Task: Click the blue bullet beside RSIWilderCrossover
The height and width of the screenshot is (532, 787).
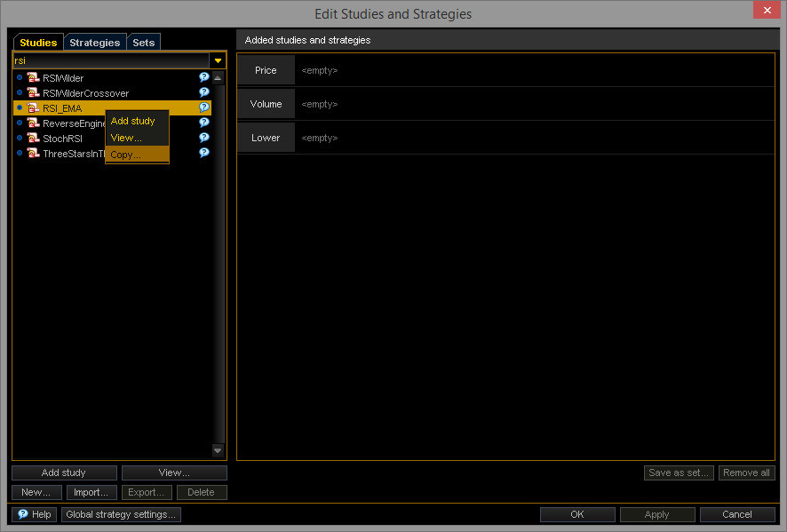Action: (x=20, y=93)
